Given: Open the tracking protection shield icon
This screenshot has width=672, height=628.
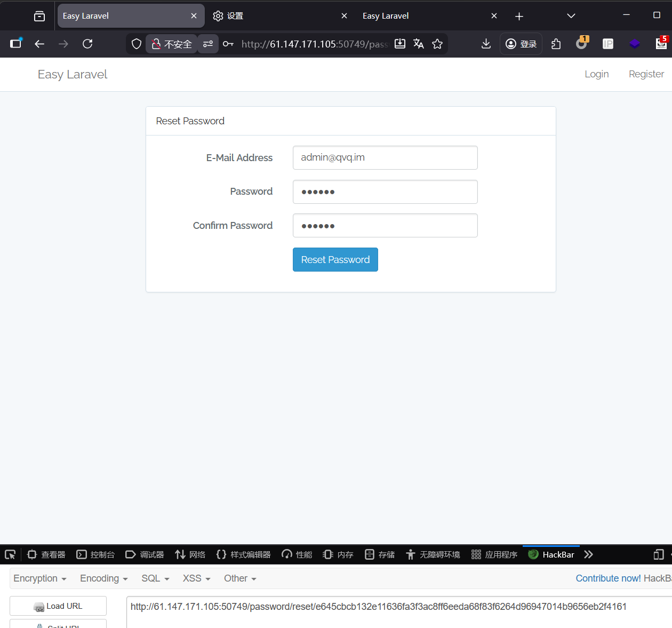Looking at the screenshot, I should (137, 44).
